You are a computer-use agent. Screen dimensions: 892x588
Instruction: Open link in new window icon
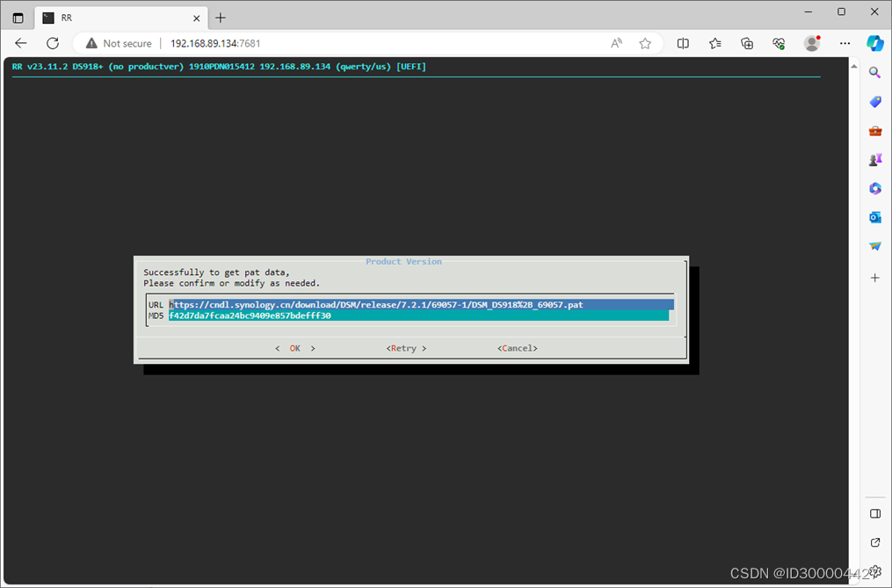[875, 542]
